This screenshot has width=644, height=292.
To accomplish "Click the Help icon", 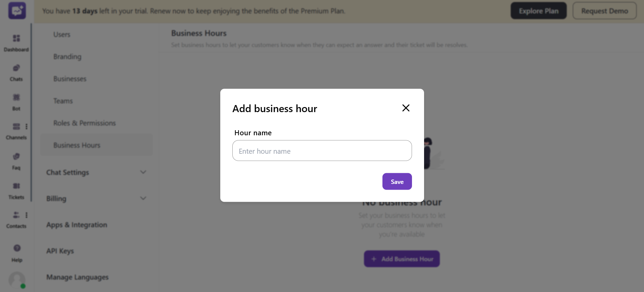I will [16, 252].
